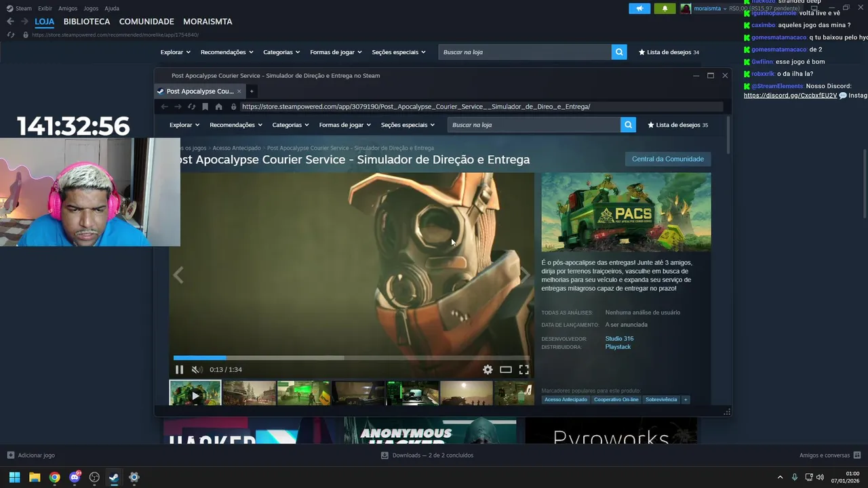The image size is (868, 488).
Task: Open the green notifications bell
Action: [665, 8]
